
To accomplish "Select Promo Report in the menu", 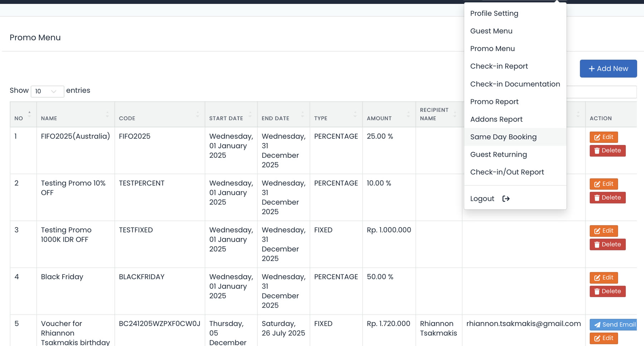I will [515, 102].
